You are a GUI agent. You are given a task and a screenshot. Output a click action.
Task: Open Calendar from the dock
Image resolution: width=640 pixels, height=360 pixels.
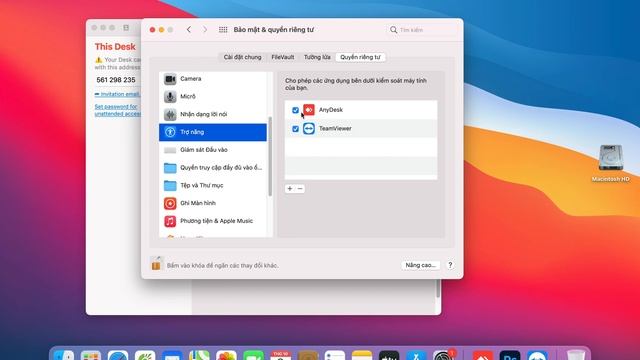(x=281, y=355)
